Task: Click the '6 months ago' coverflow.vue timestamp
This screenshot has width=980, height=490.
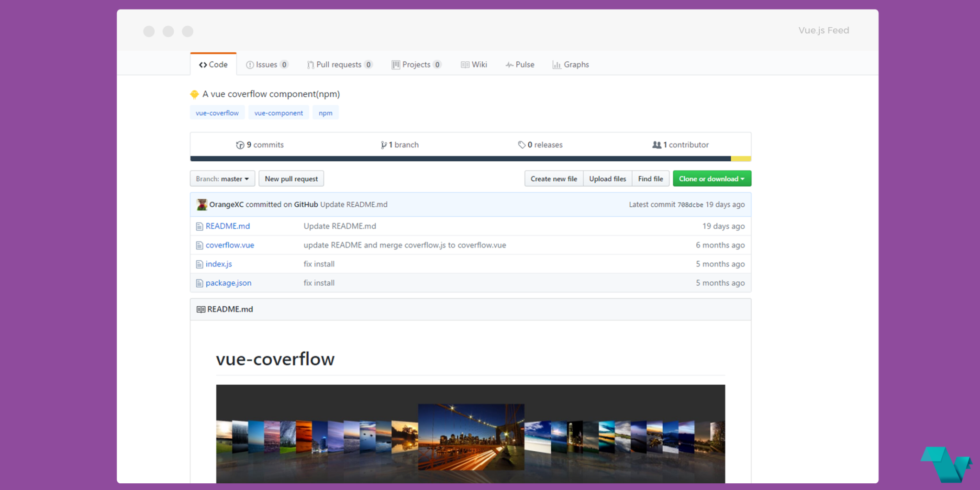Action: (720, 245)
